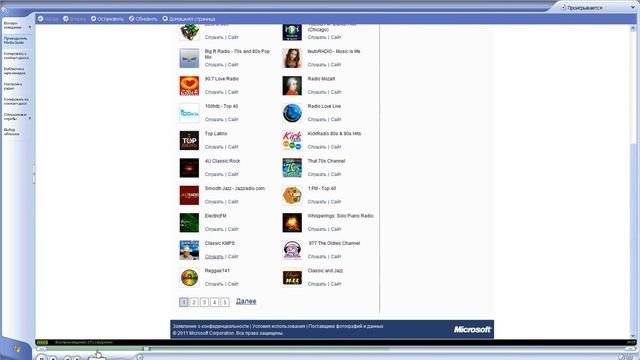Select Выбор обложки in sidebar

coord(12,132)
